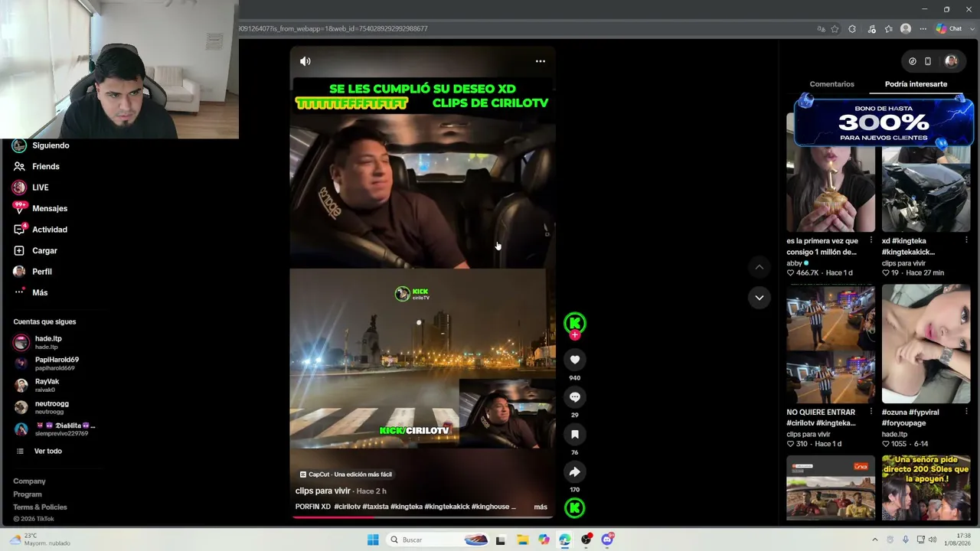Open Mensajes in the sidebar
The image size is (980, 551).
coord(50,208)
